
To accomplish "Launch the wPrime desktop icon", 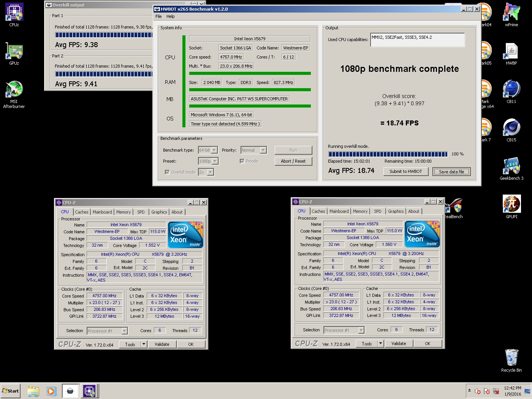I will (511, 15).
